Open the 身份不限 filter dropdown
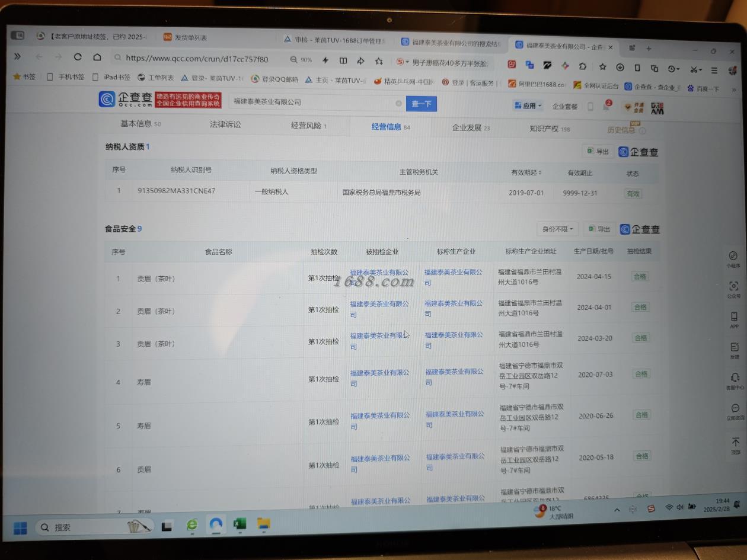The image size is (747, 560). click(557, 229)
